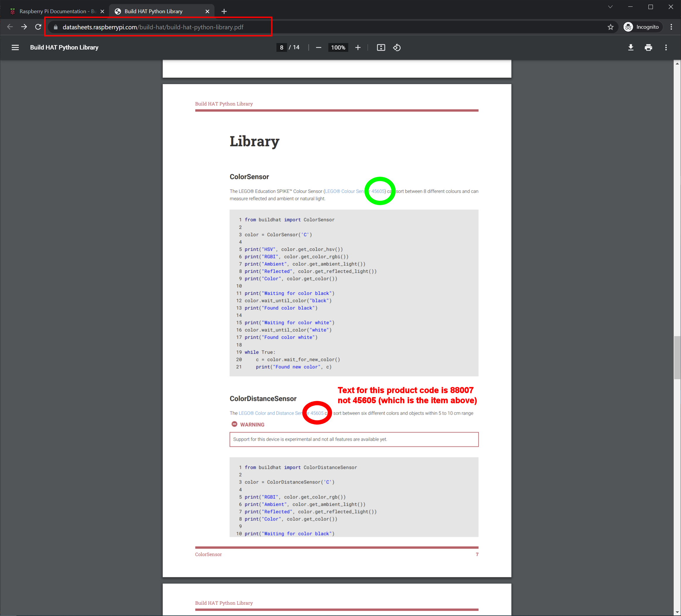Zoom out using the minus icon
Image resolution: width=681 pixels, height=616 pixels.
tap(318, 47)
